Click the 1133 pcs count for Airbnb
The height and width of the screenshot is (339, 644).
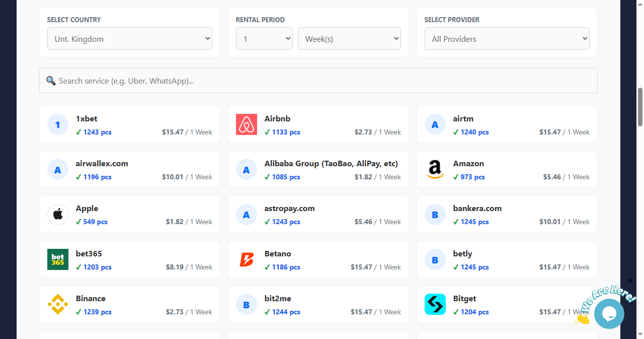coord(286,132)
